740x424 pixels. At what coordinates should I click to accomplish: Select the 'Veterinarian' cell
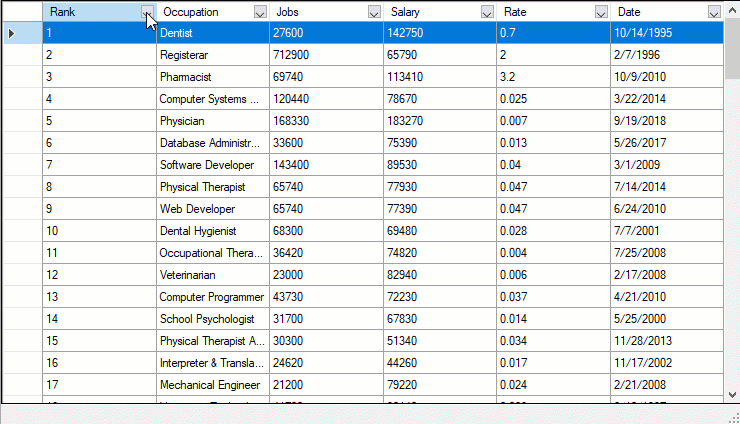click(x=213, y=275)
